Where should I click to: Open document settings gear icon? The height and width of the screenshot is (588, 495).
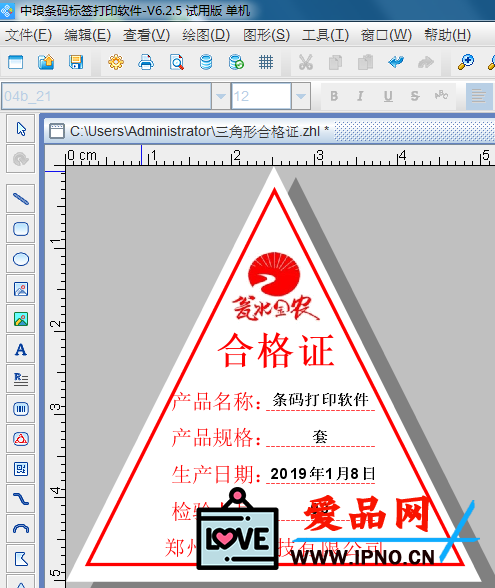click(x=116, y=62)
